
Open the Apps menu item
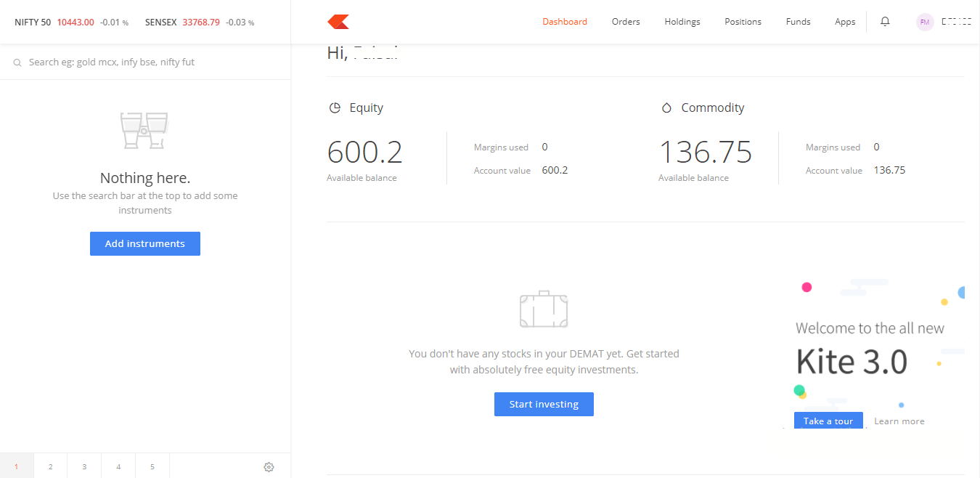[845, 22]
